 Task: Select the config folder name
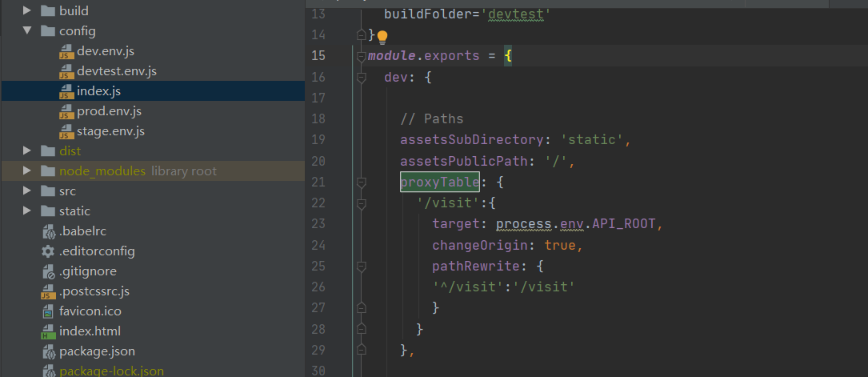click(78, 31)
